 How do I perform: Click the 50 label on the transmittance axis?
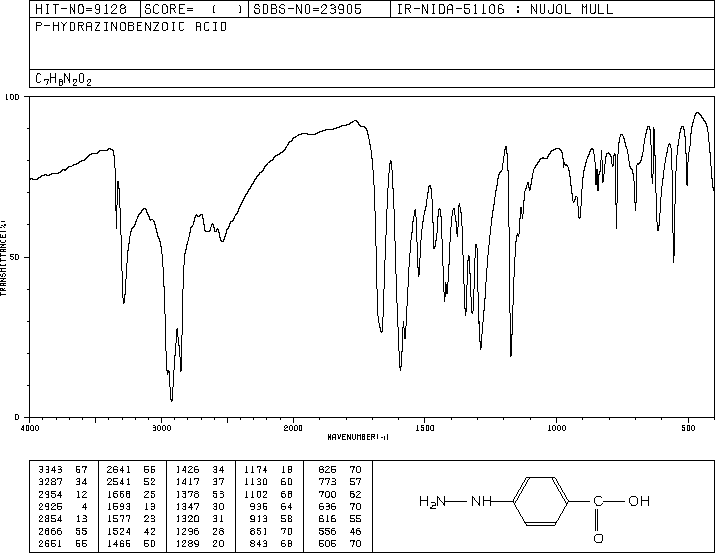pyautogui.click(x=15, y=257)
